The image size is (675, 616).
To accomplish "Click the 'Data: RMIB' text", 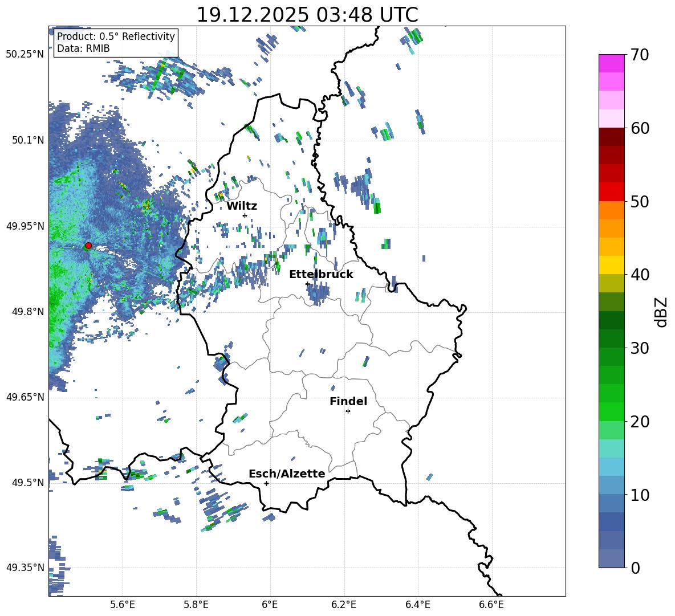I will tap(83, 48).
